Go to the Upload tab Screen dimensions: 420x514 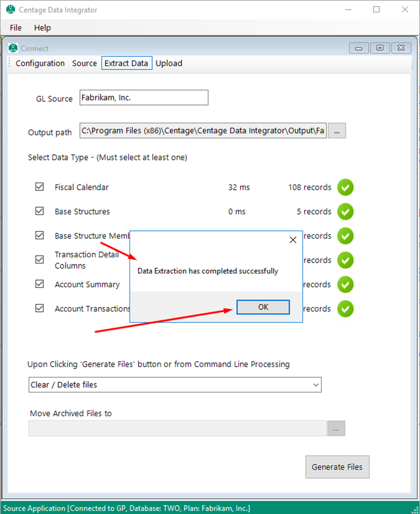pos(169,63)
